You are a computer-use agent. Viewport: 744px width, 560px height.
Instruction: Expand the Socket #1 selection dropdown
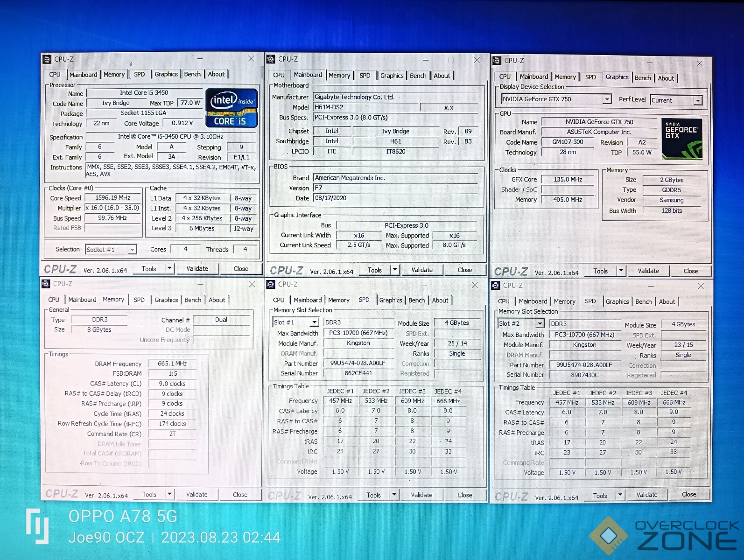click(132, 250)
